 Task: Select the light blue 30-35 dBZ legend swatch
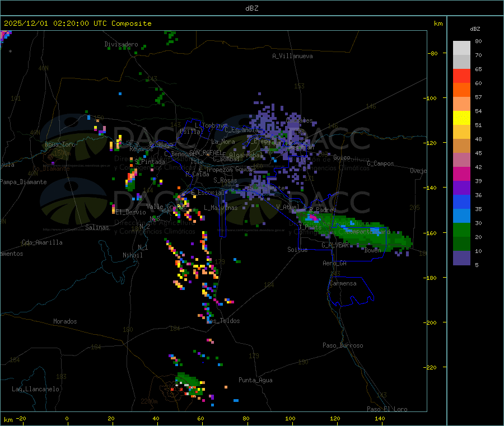[x=461, y=216]
